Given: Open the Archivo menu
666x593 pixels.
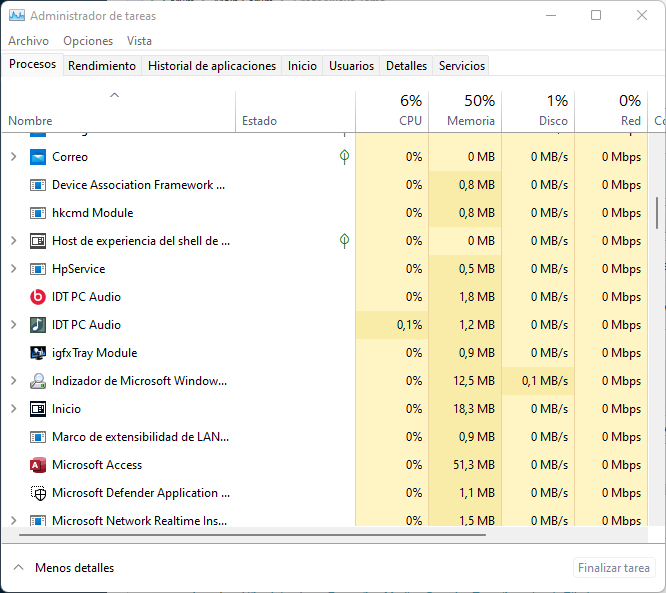Looking at the screenshot, I should click(x=28, y=41).
